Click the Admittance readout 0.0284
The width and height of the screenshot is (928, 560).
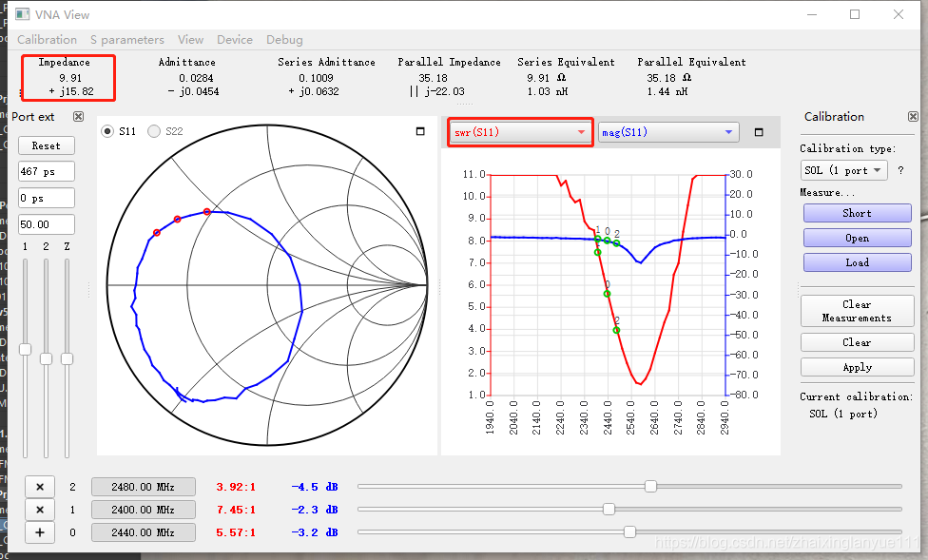pyautogui.click(x=196, y=78)
